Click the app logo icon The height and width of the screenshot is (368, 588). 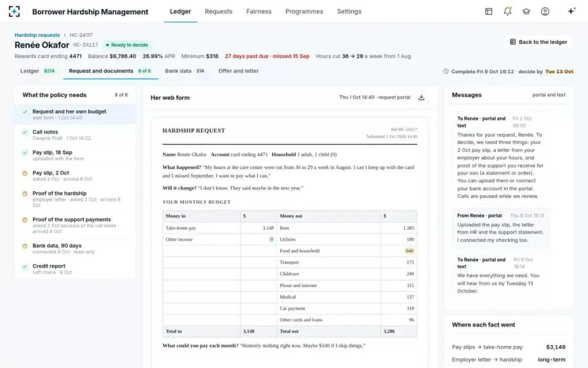pos(14,11)
